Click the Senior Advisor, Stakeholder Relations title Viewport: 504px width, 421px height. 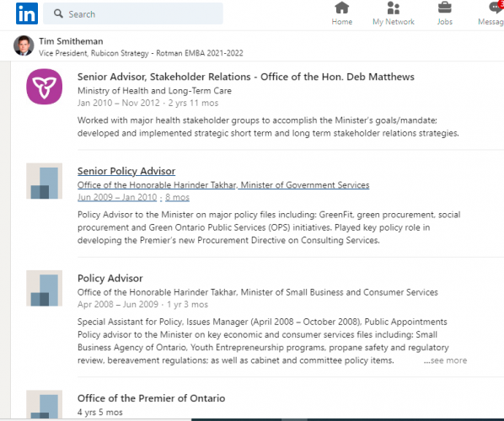[x=246, y=77]
